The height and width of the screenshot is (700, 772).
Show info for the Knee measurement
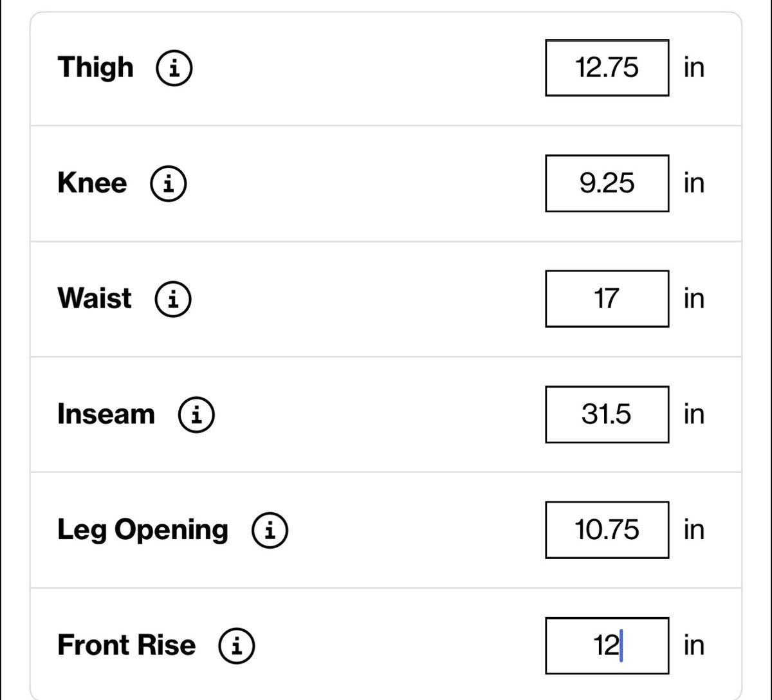[x=169, y=183]
